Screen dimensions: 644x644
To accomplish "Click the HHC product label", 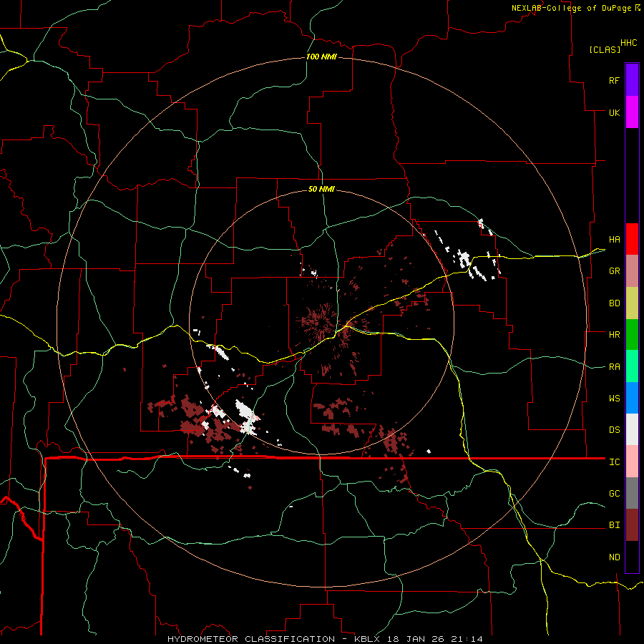I will pyautogui.click(x=628, y=43).
